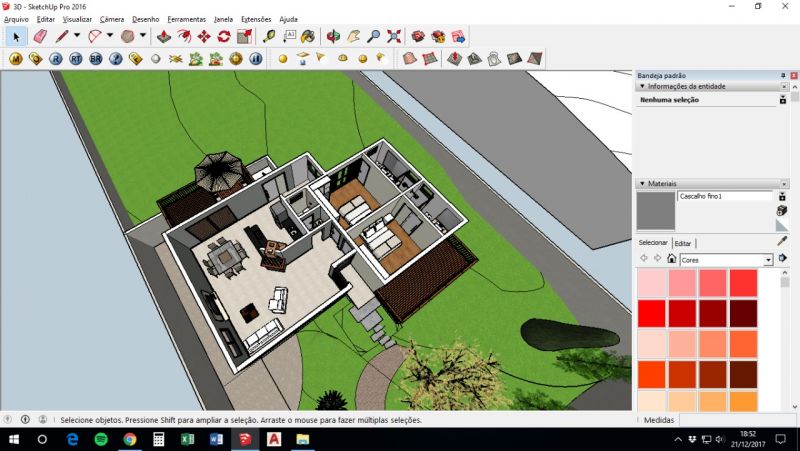Select the Eraser tool

click(40, 36)
